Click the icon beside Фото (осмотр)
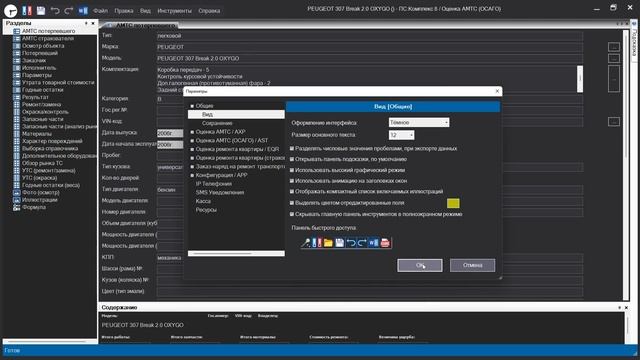Viewport: 640px width, 360px height. 17,193
